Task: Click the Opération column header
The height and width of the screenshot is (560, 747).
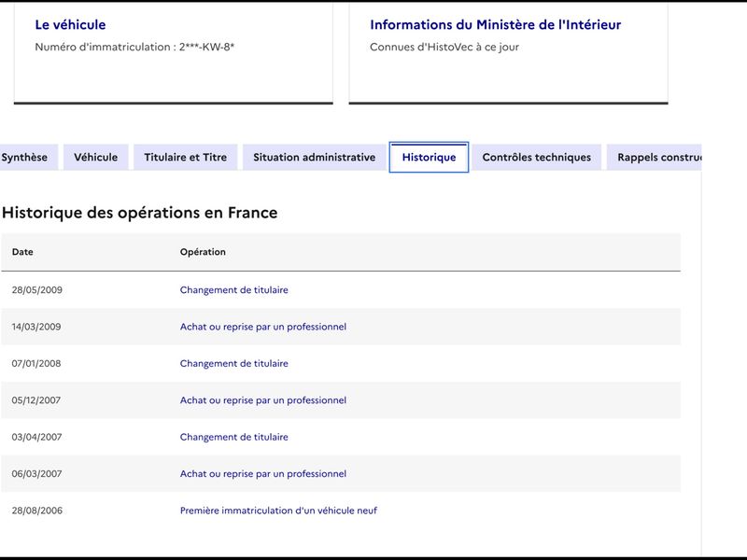Action: 203,252
